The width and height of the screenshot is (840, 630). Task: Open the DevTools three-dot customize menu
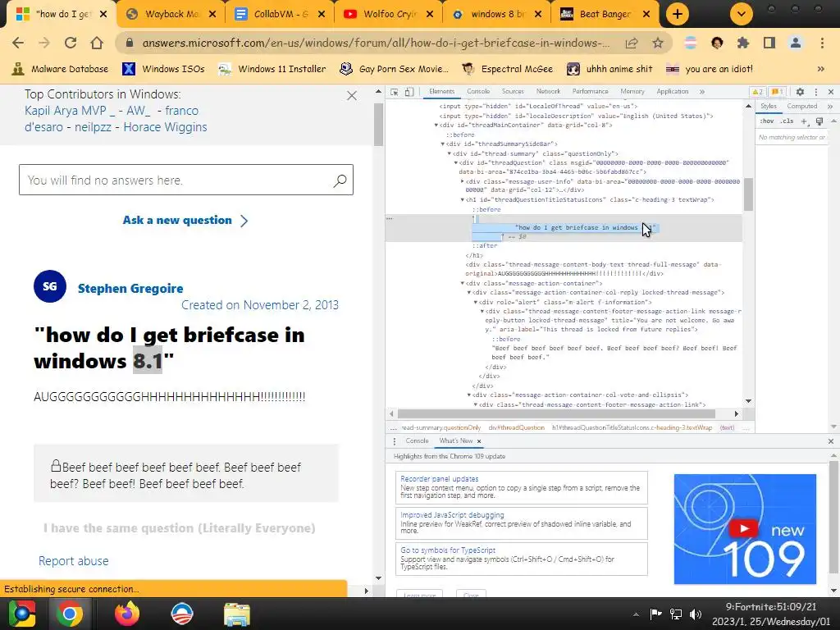pos(816,92)
